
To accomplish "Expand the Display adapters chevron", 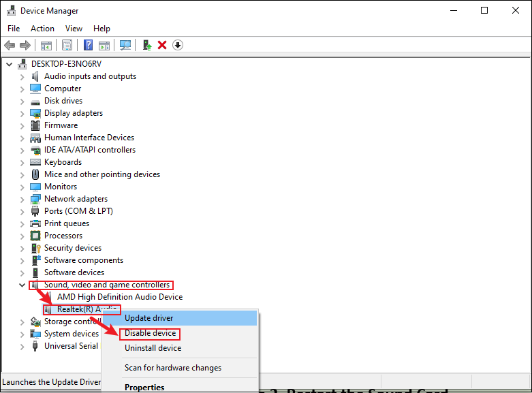I will coord(22,113).
